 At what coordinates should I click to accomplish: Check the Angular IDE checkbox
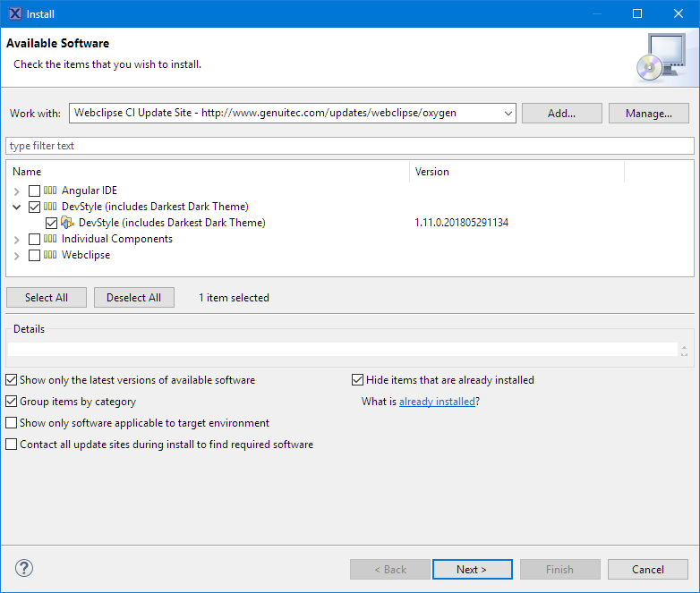(34, 191)
